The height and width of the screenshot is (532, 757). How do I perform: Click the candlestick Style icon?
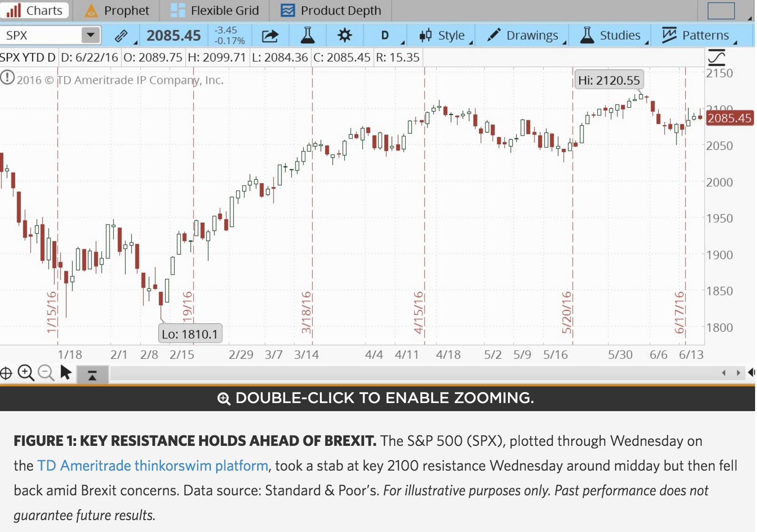[x=426, y=35]
